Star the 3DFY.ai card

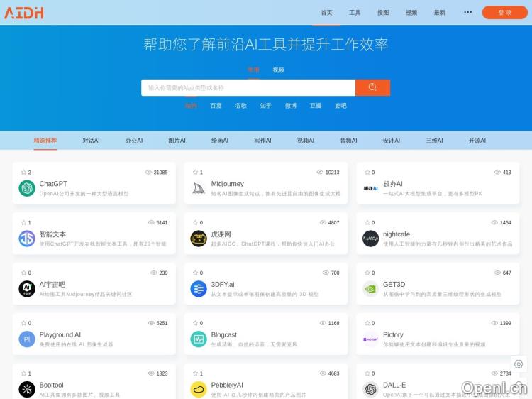pos(196,273)
